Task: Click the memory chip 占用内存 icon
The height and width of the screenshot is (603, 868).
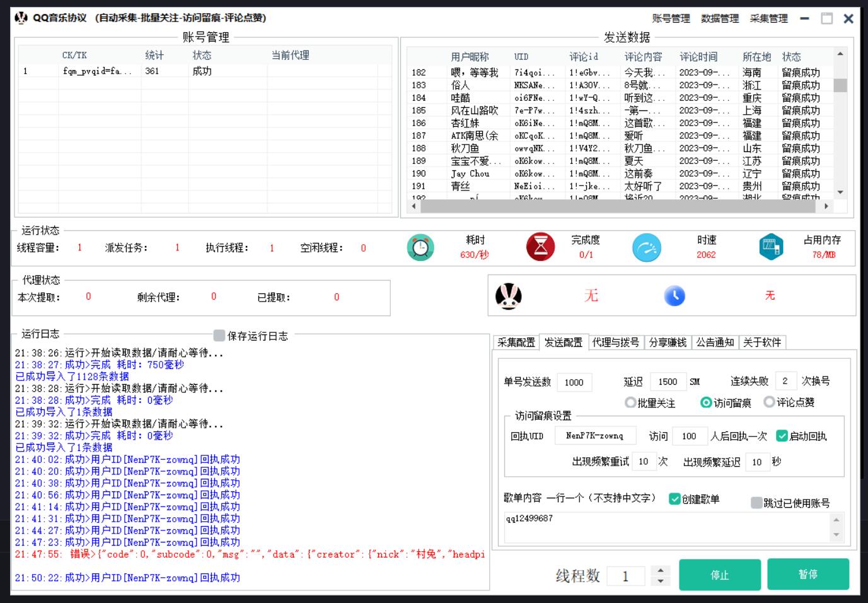Action: pyautogui.click(x=771, y=247)
